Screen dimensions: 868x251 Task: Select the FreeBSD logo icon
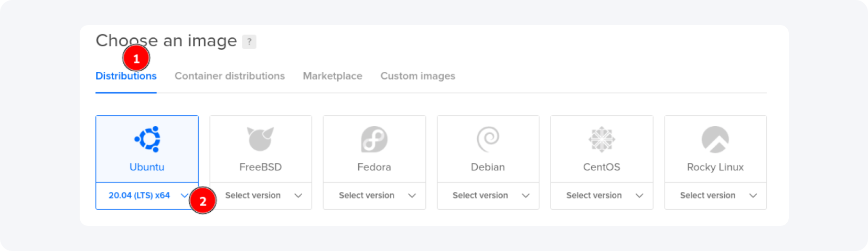click(x=261, y=139)
